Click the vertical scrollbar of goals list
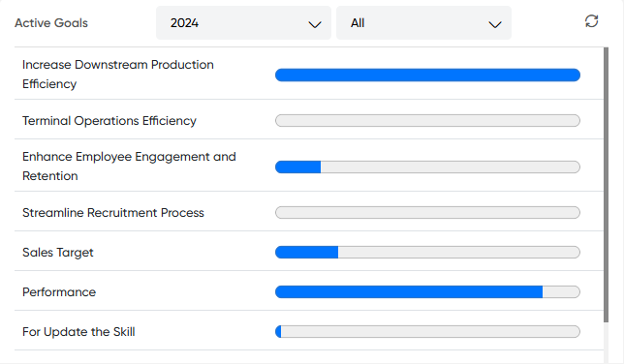Screen dimensions: 624x364 pyautogui.click(x=607, y=185)
